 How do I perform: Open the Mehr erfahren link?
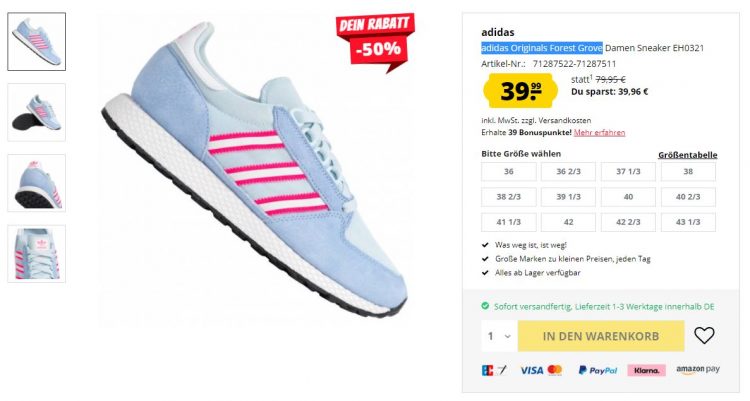coord(599,133)
